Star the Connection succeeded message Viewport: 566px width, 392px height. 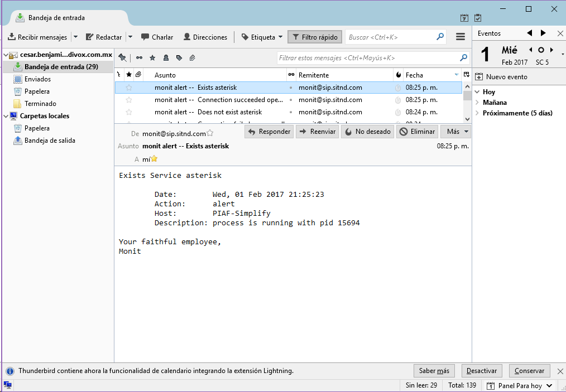click(x=128, y=99)
